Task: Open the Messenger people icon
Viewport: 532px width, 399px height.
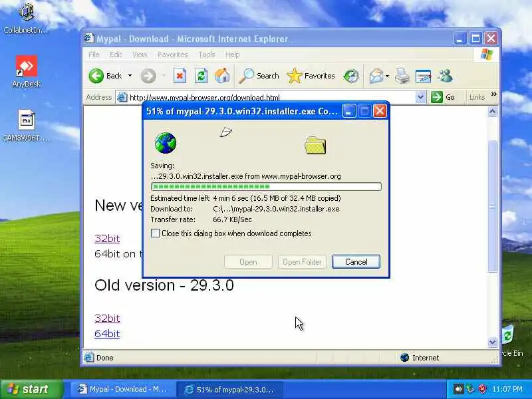Action: click(445, 76)
